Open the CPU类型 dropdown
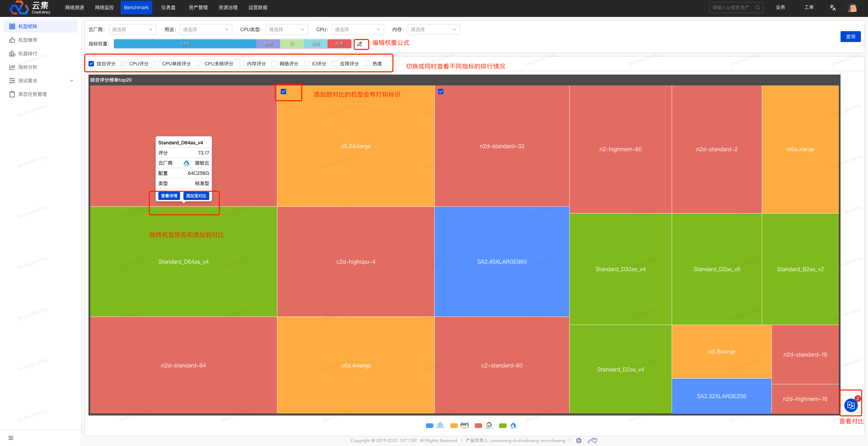This screenshot has height=446, width=868. [x=287, y=29]
